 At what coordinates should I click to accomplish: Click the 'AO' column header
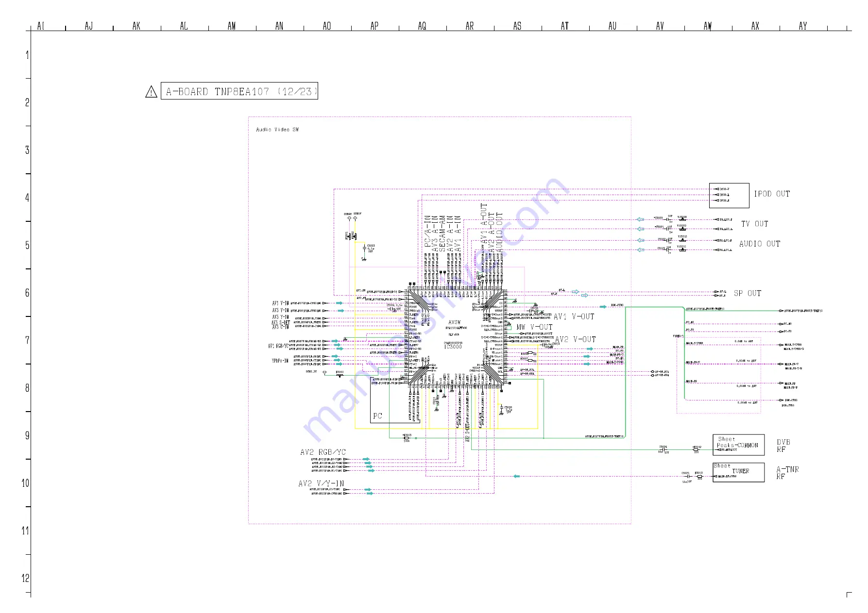pos(327,26)
